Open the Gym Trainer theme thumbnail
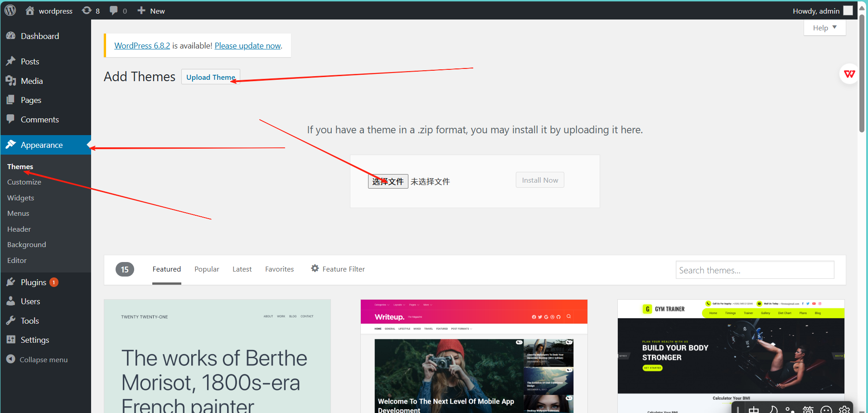The height and width of the screenshot is (413, 868). pos(731,356)
